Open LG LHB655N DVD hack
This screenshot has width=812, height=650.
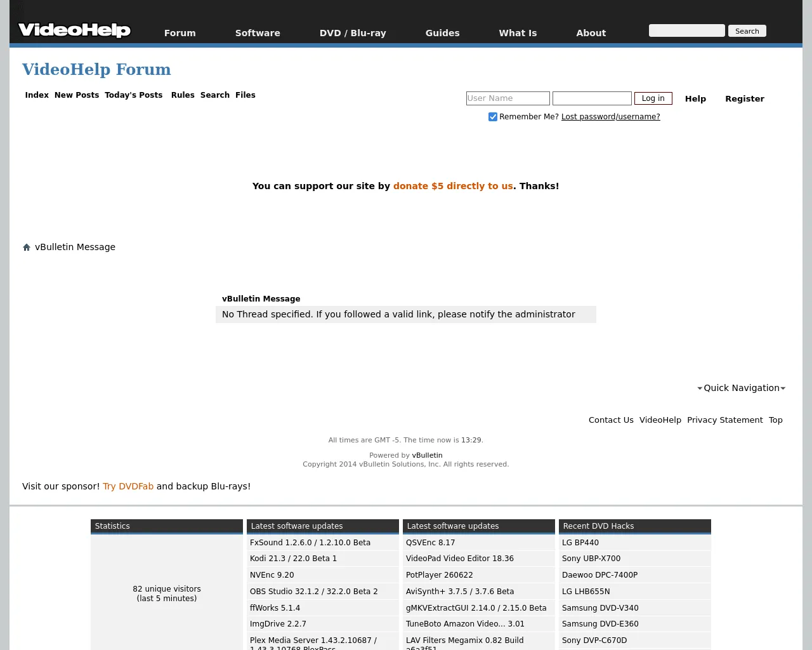[x=586, y=592]
